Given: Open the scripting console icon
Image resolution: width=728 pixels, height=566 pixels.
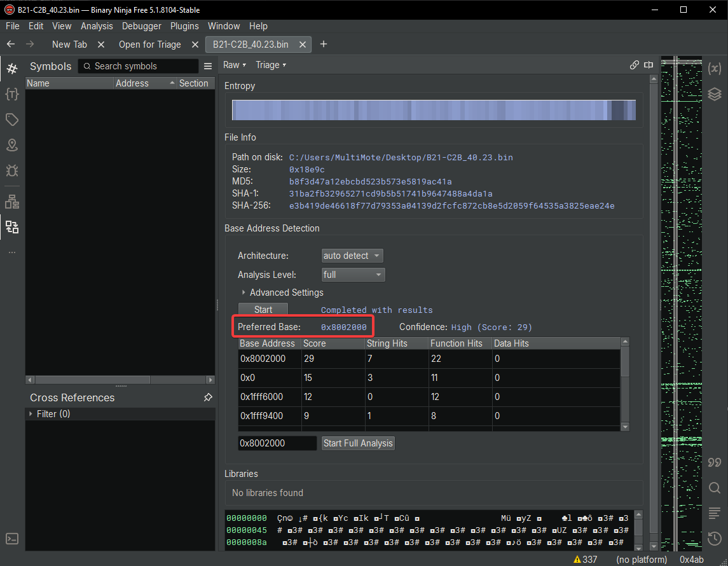Looking at the screenshot, I should click(x=12, y=539).
